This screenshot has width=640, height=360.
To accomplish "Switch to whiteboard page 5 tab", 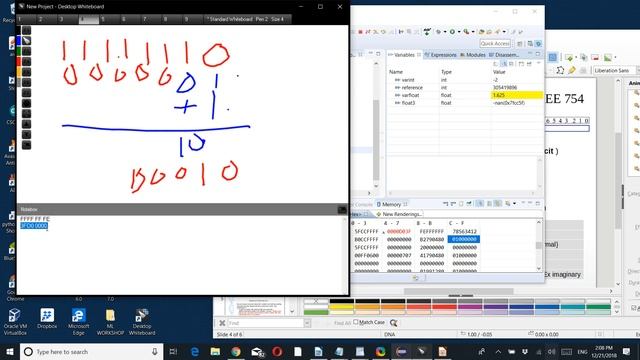I will pos(110,19).
